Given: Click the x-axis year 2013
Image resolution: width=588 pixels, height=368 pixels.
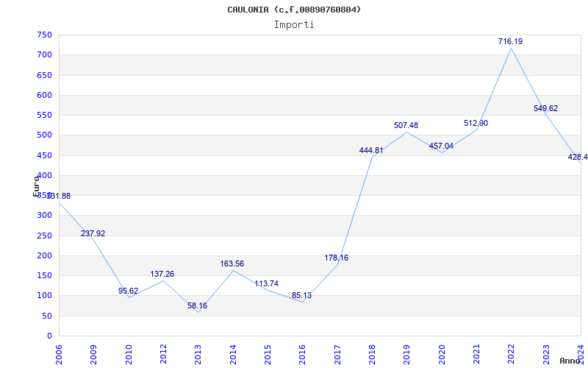Looking at the screenshot, I should [x=198, y=355].
